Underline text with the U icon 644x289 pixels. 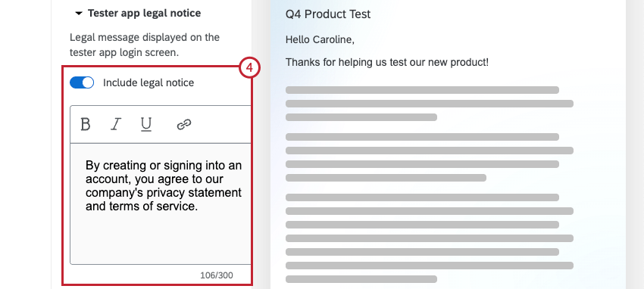click(146, 124)
